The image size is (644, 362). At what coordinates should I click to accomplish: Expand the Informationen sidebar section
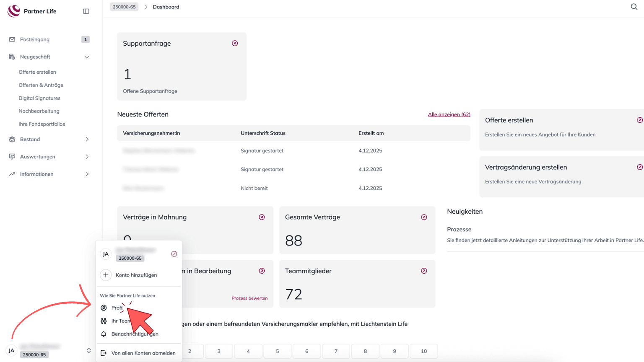click(x=87, y=174)
